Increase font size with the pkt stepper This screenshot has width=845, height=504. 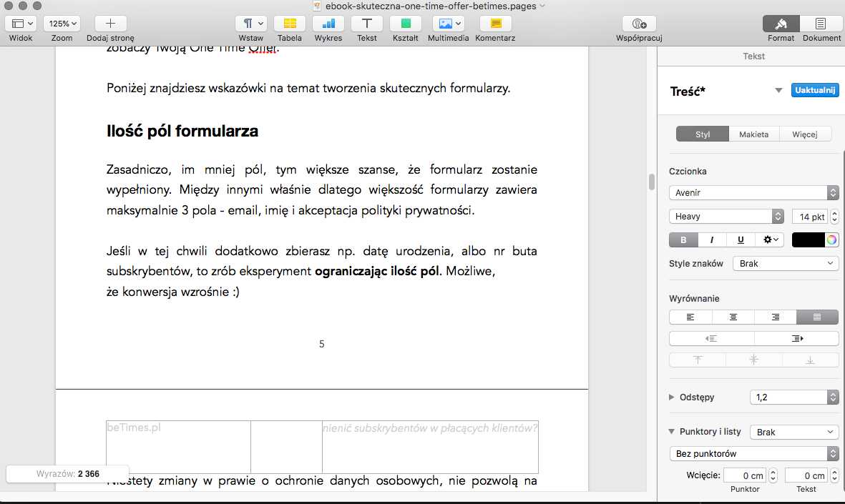coord(834,213)
